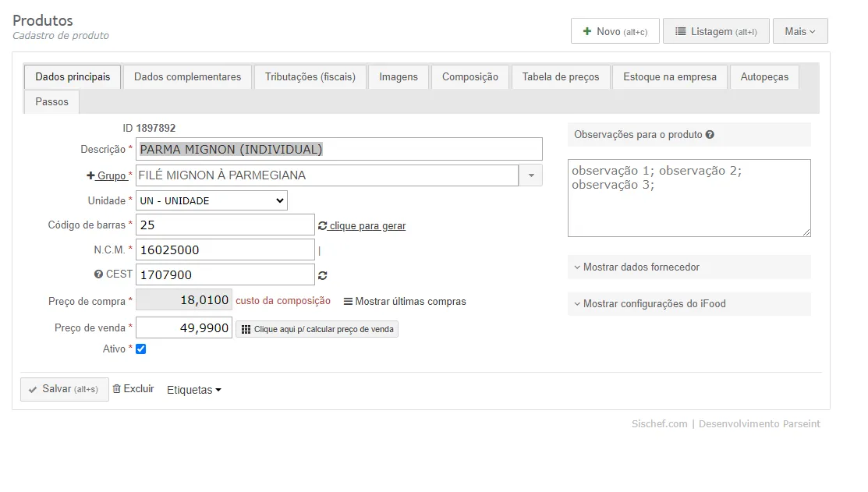Open the Etiquetas dropdown
The width and height of the screenshot is (868, 492).
[x=193, y=390]
